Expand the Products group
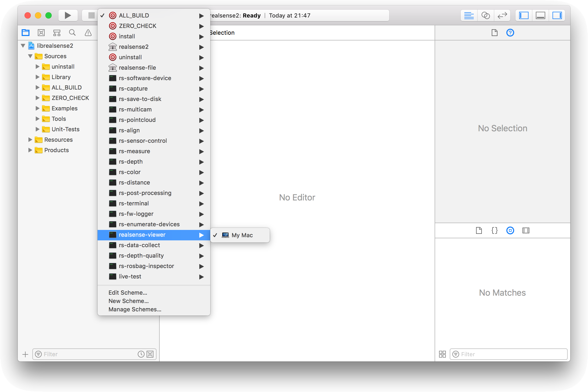Viewport: 588px width, 392px height. coord(30,150)
